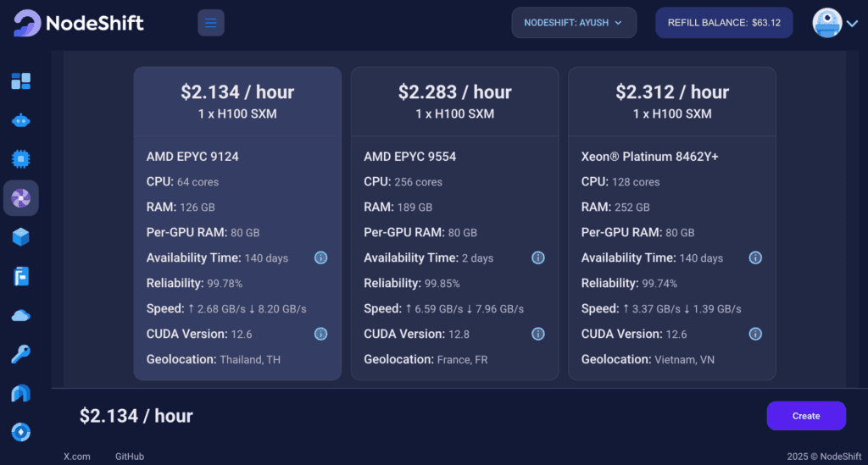Screen dimensions: 868x465
Task: Click Geolocation Thailand, TH text
Action: point(213,359)
